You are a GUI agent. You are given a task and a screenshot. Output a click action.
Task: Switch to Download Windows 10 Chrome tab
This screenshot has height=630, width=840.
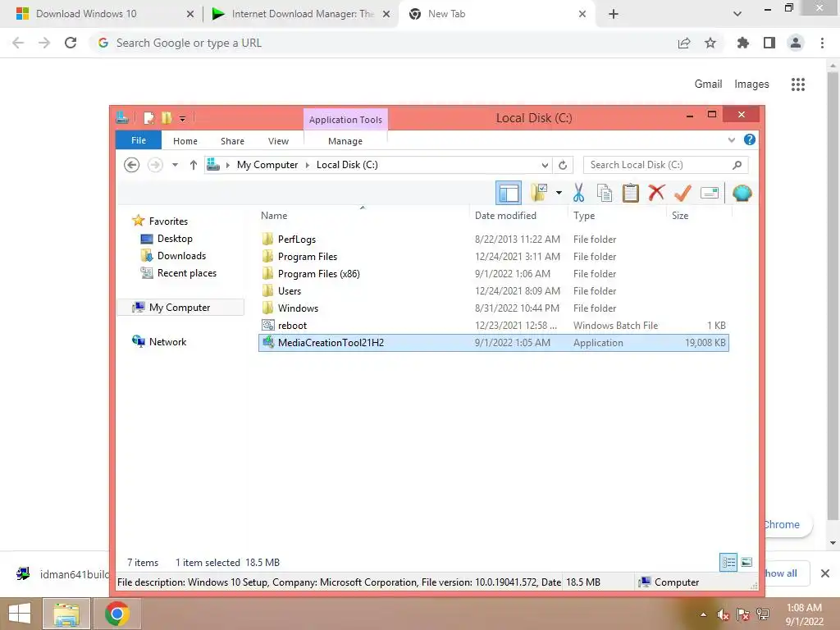(104, 14)
